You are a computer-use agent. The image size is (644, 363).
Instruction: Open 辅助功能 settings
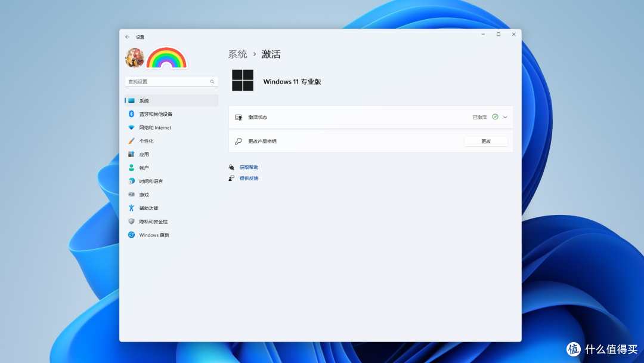pyautogui.click(x=172, y=208)
